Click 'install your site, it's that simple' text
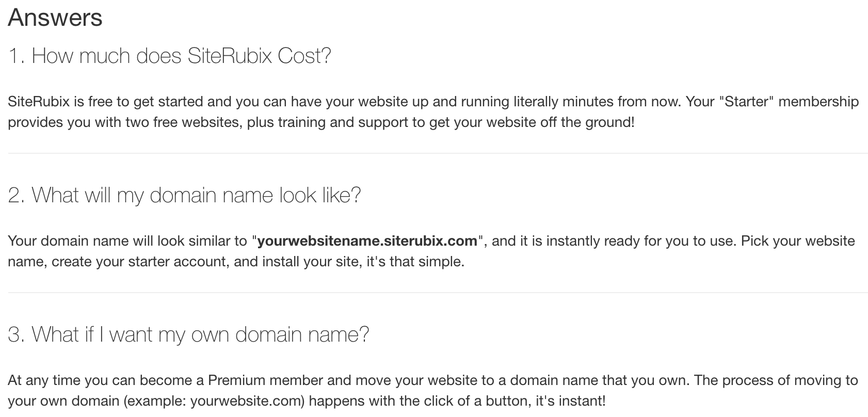 [363, 262]
